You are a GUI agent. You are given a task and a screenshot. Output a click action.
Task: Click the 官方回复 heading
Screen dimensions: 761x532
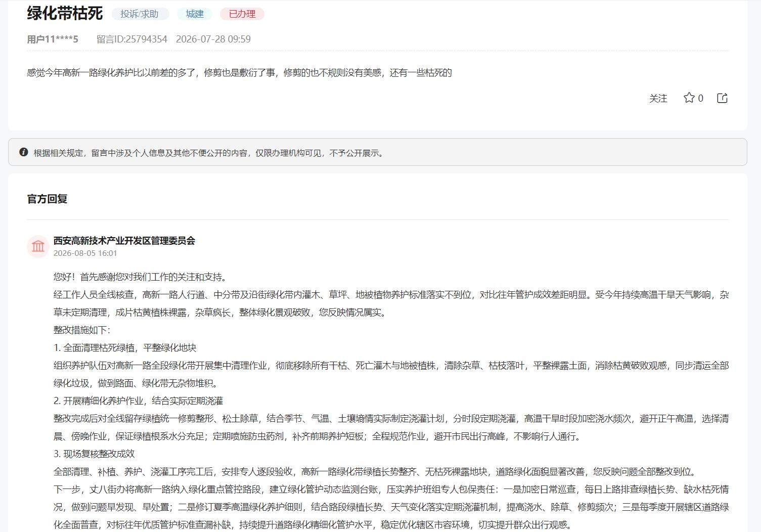[x=48, y=199]
